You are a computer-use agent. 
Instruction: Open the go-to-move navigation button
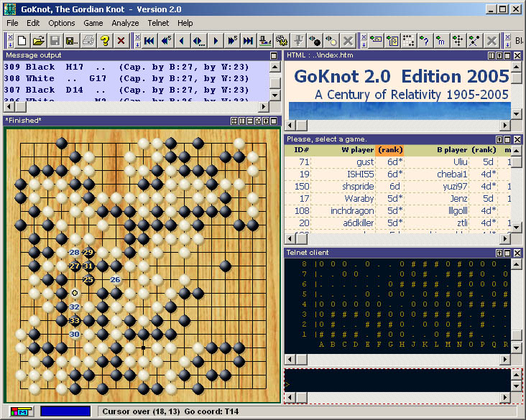point(198,41)
